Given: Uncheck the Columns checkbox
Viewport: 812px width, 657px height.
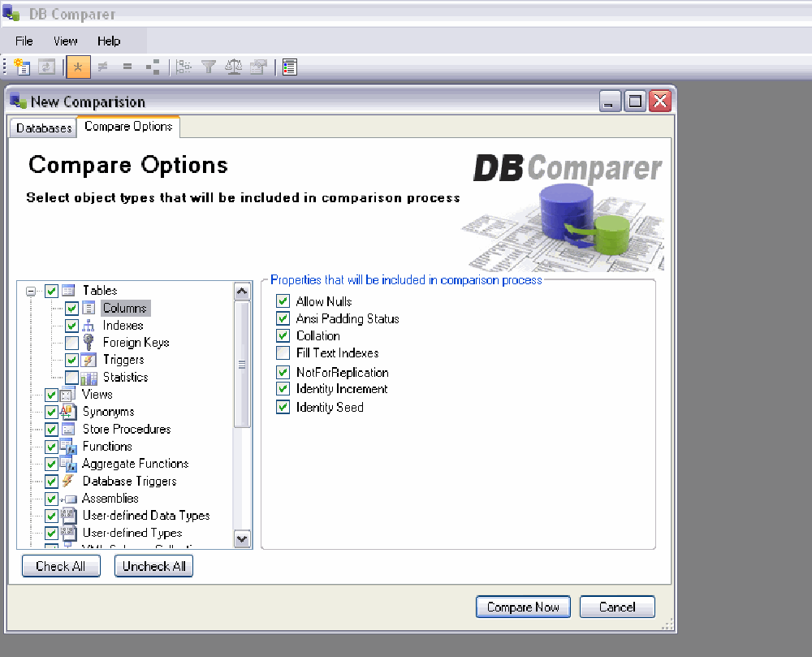Looking at the screenshot, I should (71, 309).
